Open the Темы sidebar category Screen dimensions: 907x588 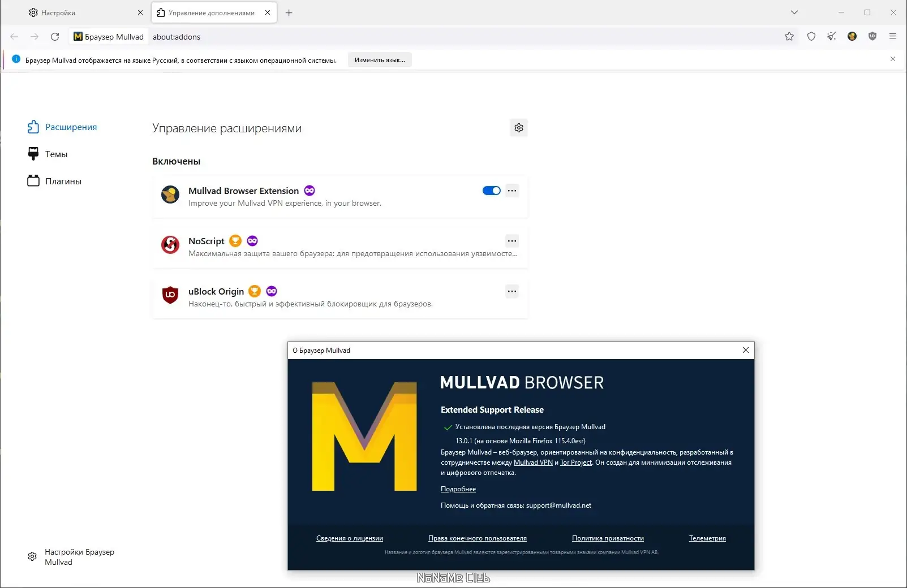(x=48, y=154)
